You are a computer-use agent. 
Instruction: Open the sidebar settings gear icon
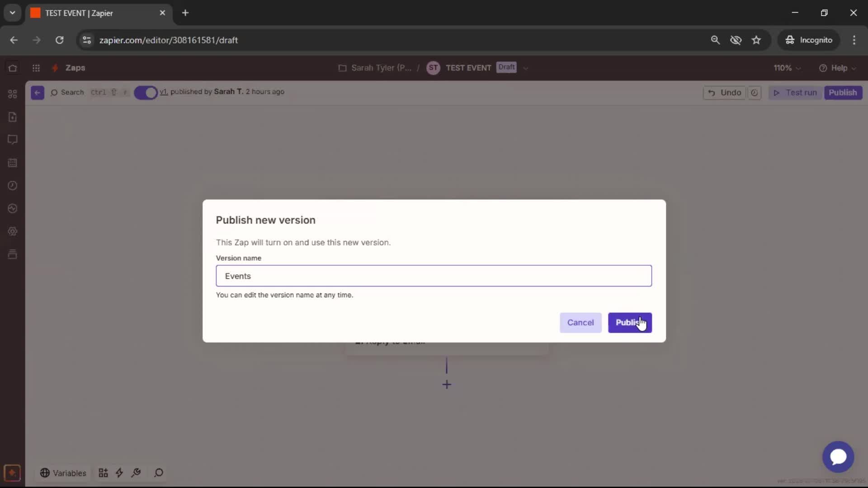coord(13,231)
